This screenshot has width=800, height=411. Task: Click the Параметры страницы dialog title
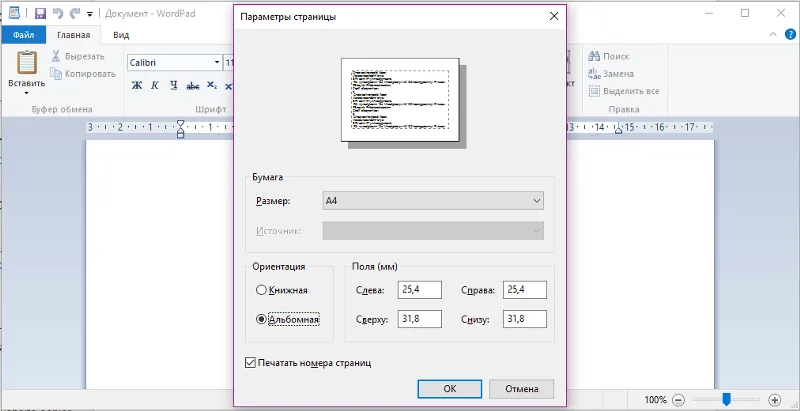click(x=288, y=17)
